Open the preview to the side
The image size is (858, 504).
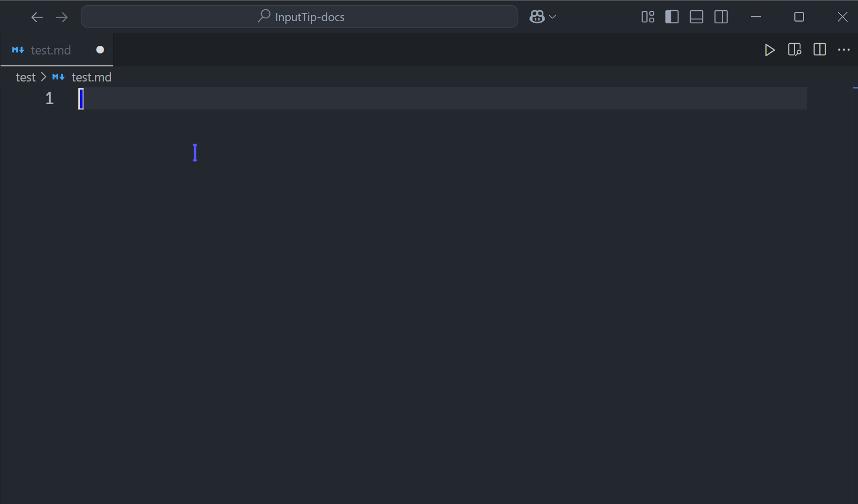click(x=794, y=50)
